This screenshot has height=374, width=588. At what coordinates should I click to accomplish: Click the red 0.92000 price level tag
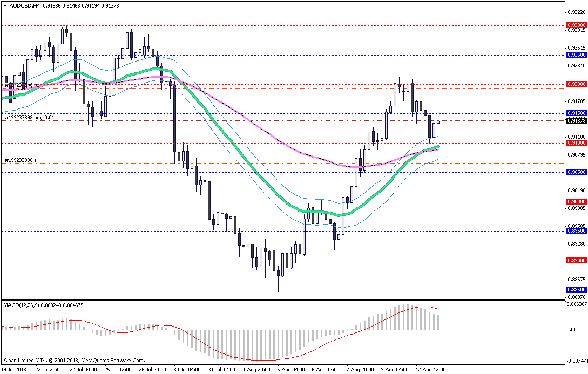576,84
